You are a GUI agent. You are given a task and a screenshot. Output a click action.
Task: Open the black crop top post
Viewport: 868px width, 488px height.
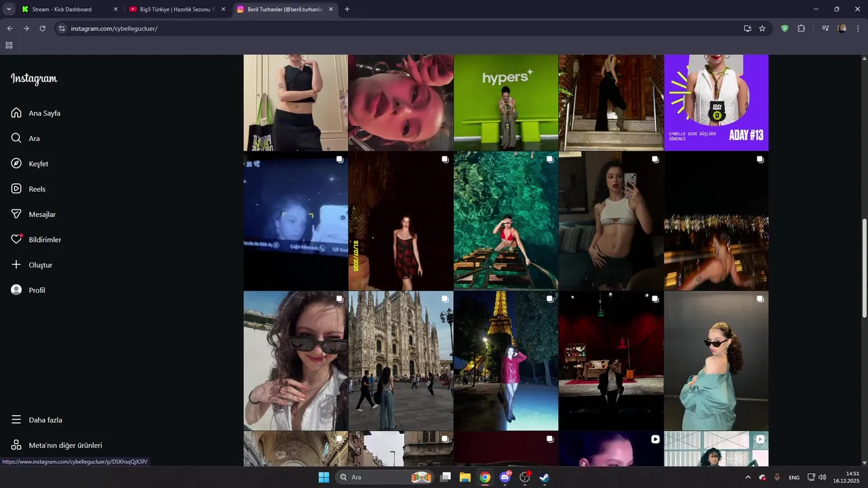point(296,102)
